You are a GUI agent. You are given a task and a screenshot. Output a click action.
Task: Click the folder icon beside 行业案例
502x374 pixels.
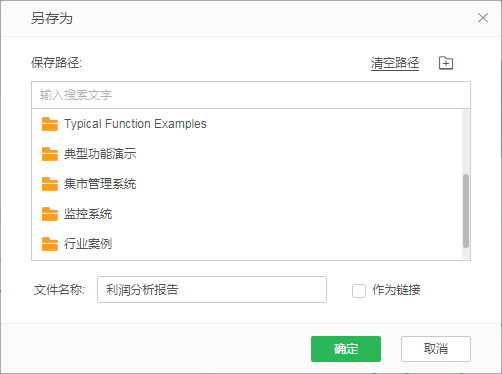50,244
